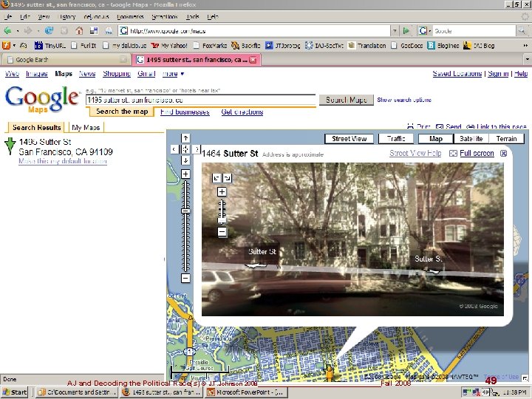Move along Sutter St using left arrow
This screenshot has height=399, width=532.
coord(256,266)
